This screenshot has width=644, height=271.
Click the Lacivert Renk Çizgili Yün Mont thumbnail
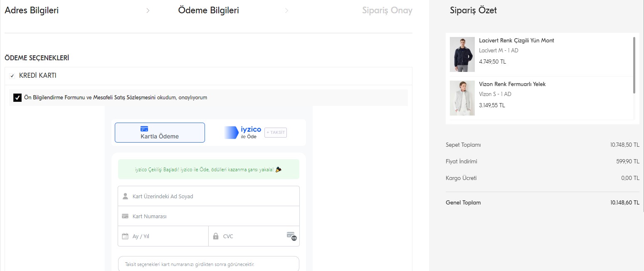click(462, 54)
